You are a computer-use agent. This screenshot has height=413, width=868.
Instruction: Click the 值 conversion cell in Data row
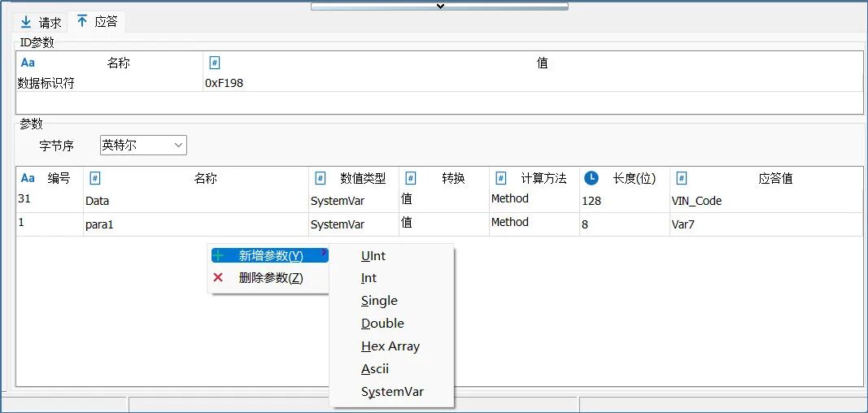click(x=444, y=201)
